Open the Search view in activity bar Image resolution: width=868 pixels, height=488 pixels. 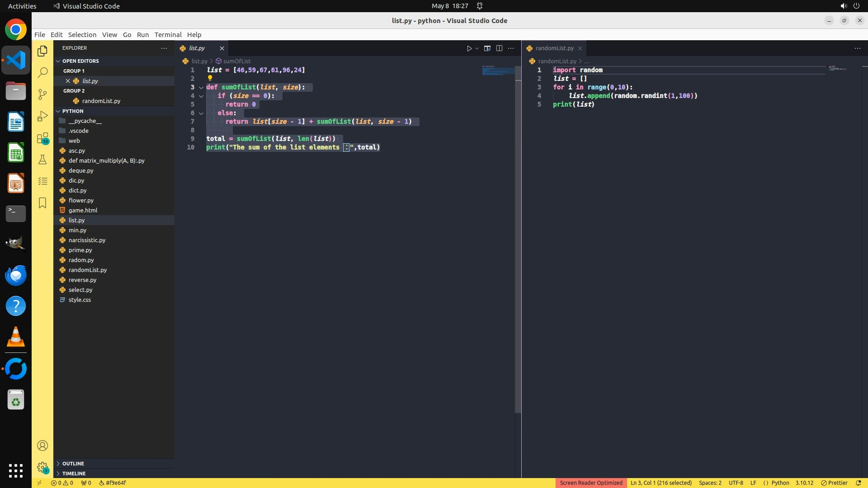point(42,72)
